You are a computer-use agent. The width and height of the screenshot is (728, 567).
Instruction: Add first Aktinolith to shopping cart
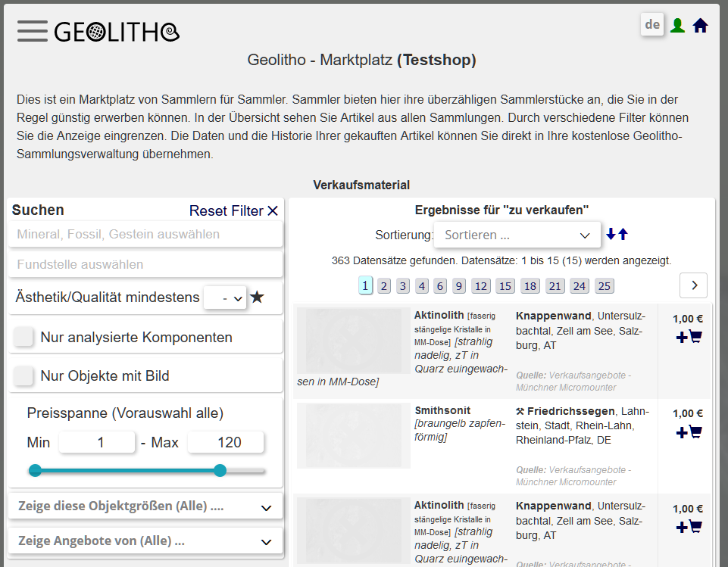(x=689, y=337)
